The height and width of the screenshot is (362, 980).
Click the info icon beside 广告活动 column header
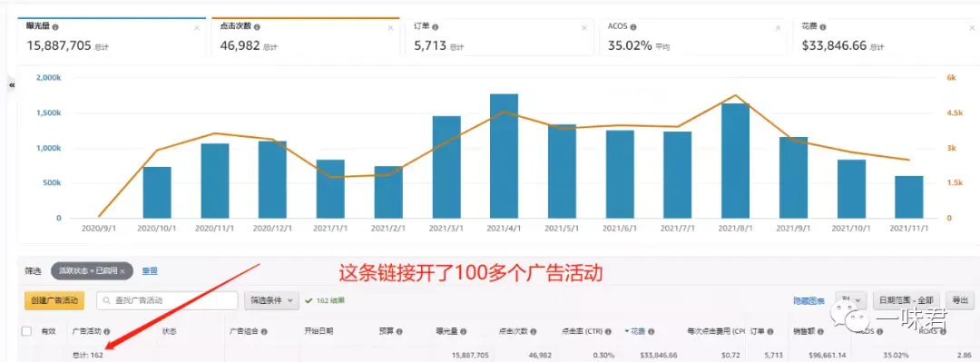tap(106, 332)
